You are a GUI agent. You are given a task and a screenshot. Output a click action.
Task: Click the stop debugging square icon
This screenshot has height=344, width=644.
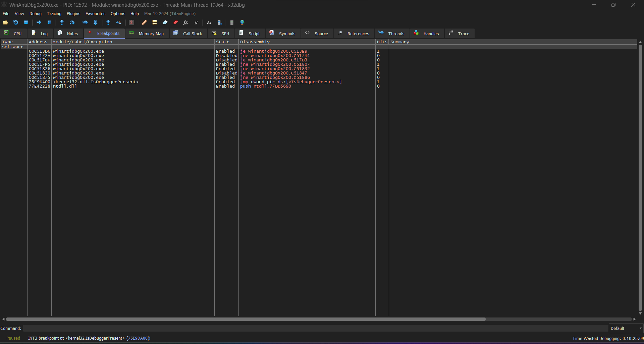click(x=26, y=22)
